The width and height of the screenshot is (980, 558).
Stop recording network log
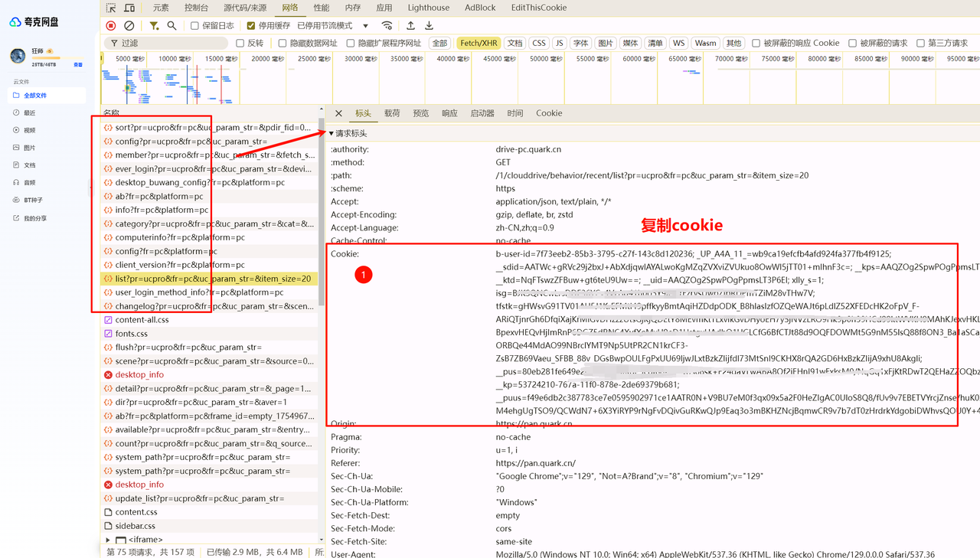[111, 26]
